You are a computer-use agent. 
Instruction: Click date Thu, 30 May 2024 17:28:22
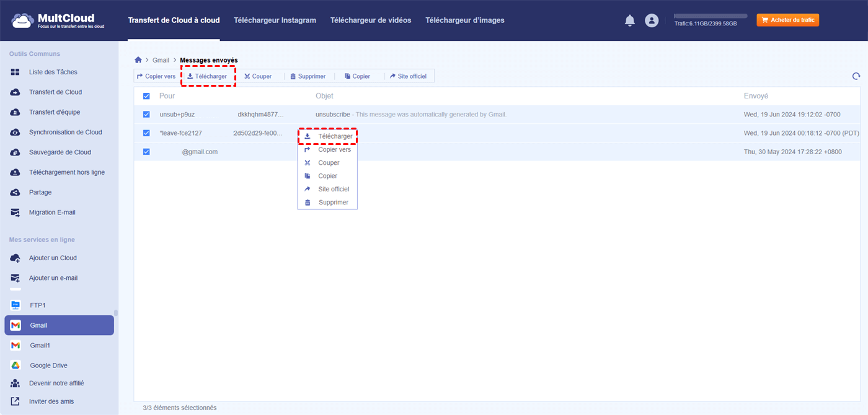(793, 152)
